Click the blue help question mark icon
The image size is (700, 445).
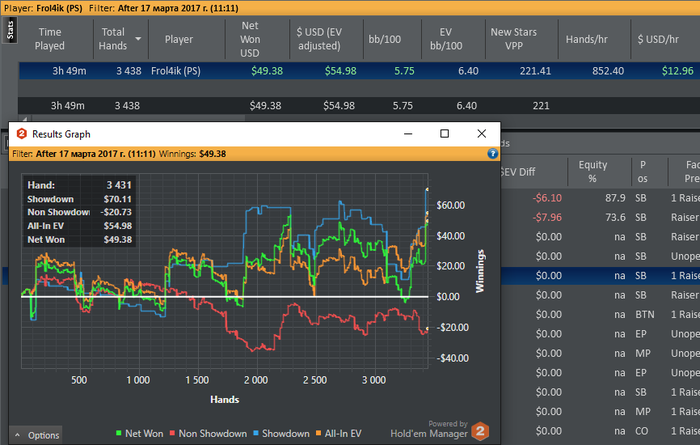point(492,154)
